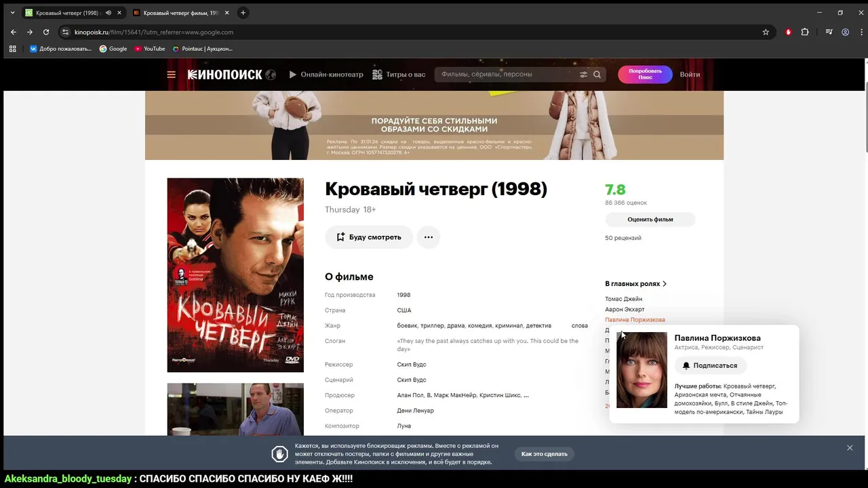Select the first tab Кровавый четверг (1998)
This screenshot has width=868, height=488.
68,13
